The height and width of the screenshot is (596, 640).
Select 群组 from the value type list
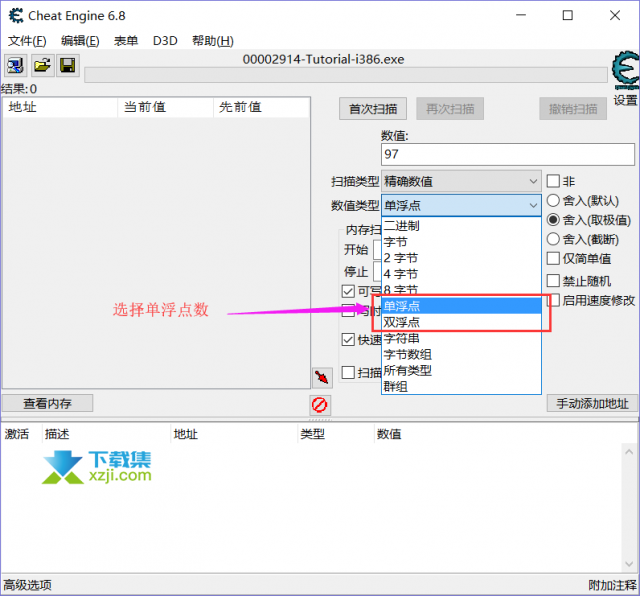(x=461, y=386)
